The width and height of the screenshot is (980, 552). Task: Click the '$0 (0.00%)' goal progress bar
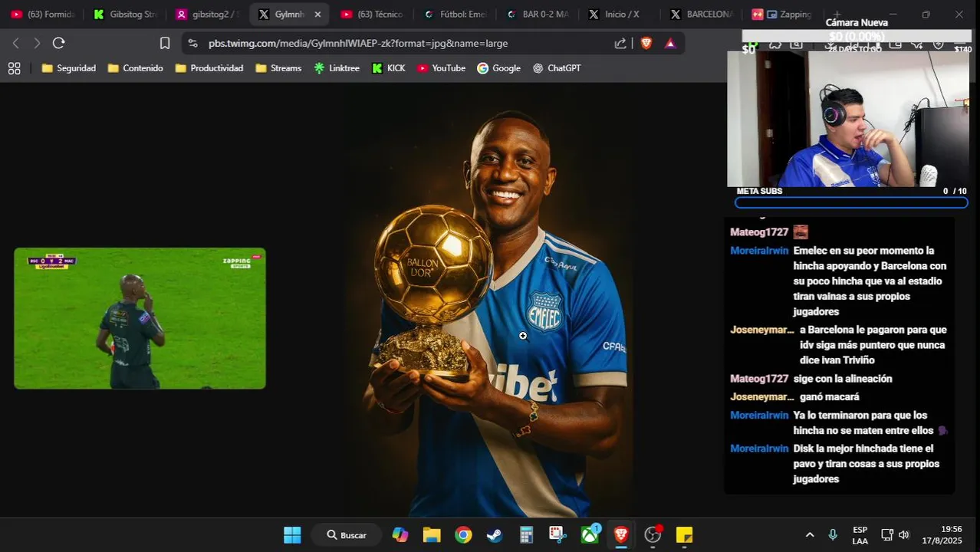pyautogui.click(x=857, y=37)
